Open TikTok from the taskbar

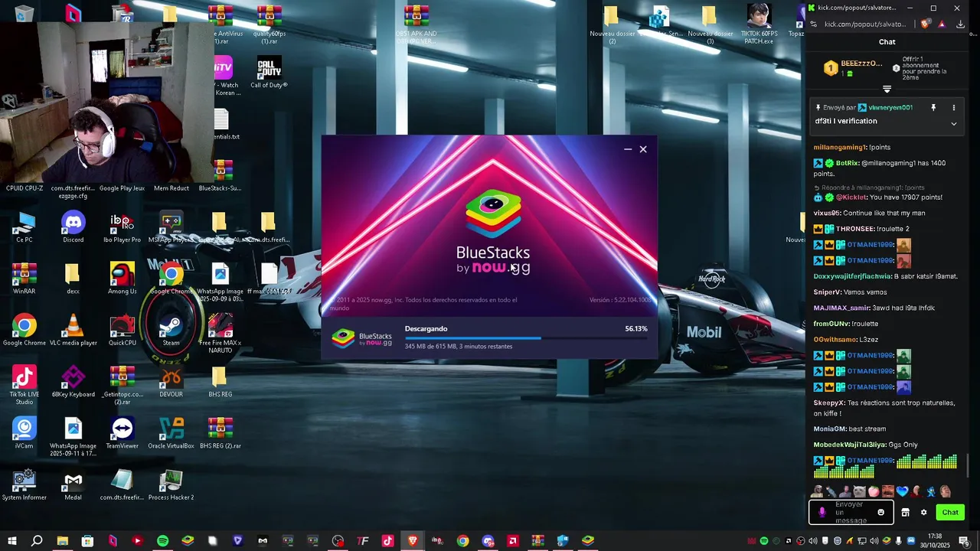pos(387,541)
